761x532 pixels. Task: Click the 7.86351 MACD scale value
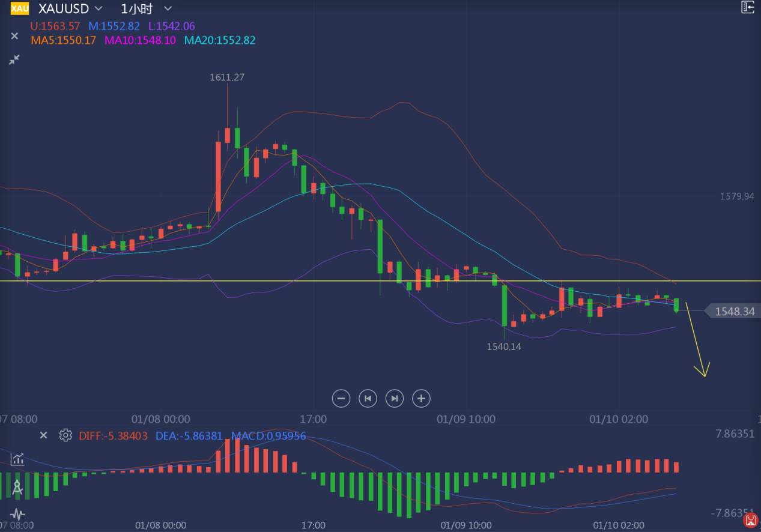tap(735, 434)
